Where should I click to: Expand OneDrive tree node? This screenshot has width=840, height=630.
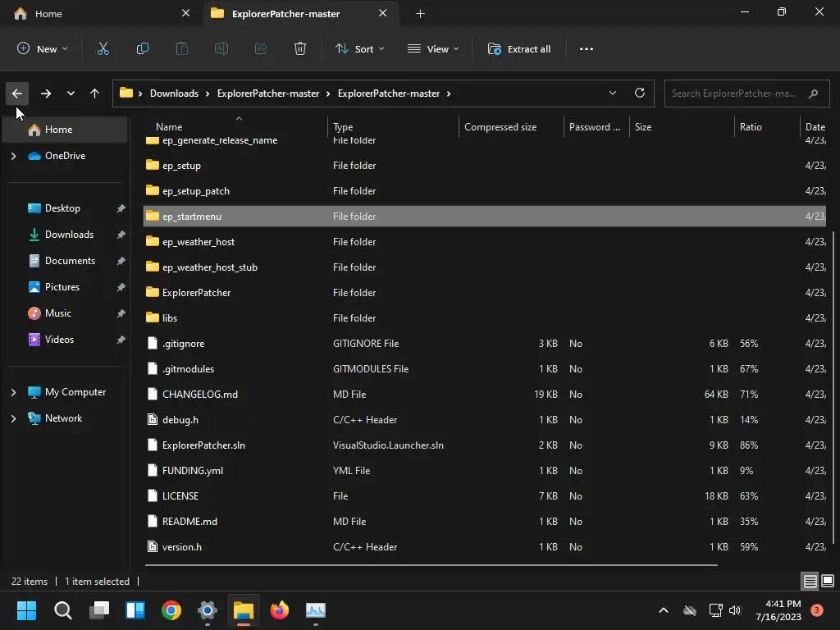click(14, 156)
